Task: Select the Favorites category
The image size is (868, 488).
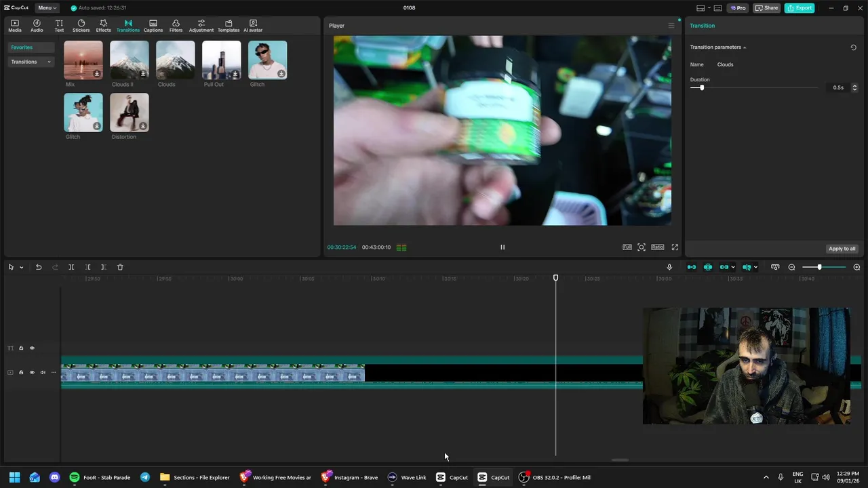Action: [31, 47]
